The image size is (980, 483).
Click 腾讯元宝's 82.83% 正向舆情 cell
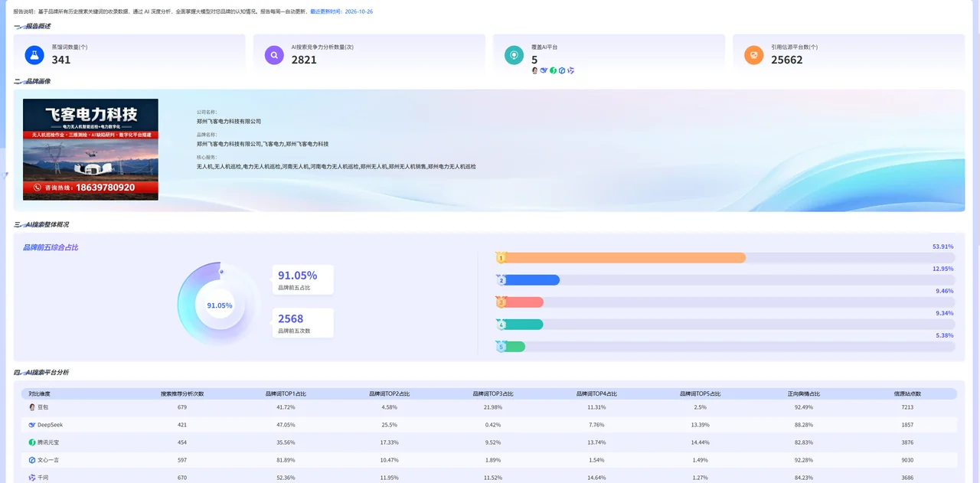coord(804,442)
